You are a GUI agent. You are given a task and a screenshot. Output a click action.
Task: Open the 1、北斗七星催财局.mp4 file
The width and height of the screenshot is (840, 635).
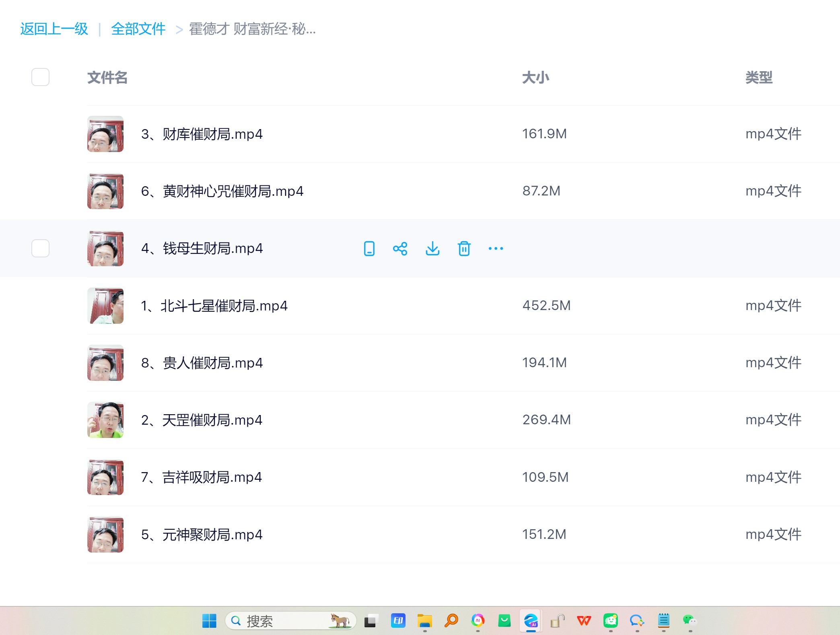(214, 306)
